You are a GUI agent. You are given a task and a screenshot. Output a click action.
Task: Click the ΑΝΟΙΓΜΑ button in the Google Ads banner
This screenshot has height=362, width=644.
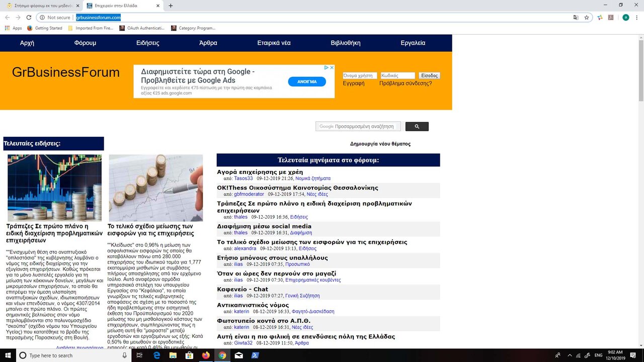point(307,81)
